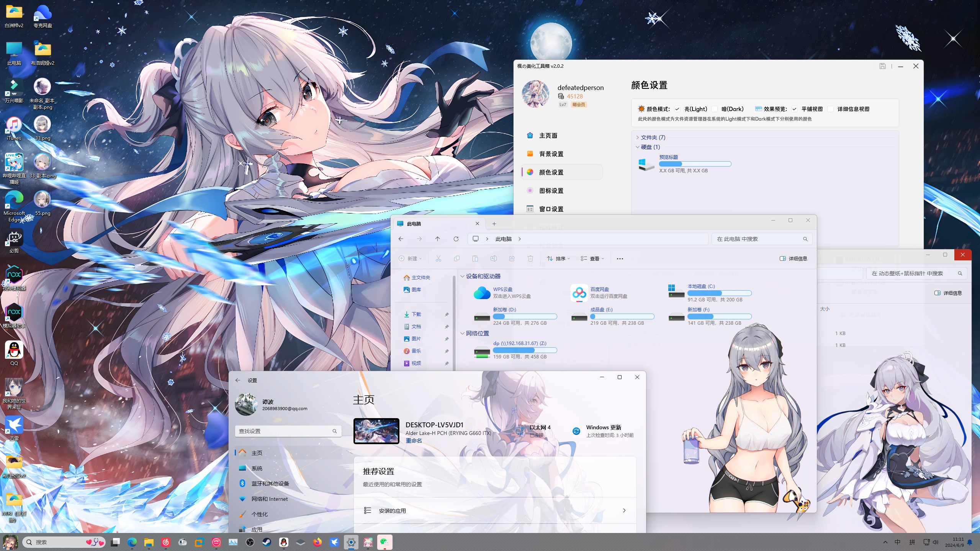Open the Firefox icon on the taskbar
Viewport: 980px width, 551px height.
(x=317, y=542)
